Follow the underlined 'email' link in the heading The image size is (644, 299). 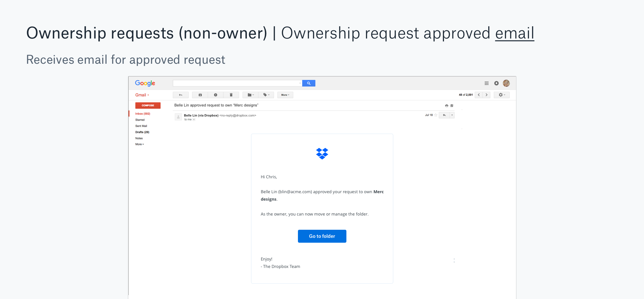click(x=515, y=33)
